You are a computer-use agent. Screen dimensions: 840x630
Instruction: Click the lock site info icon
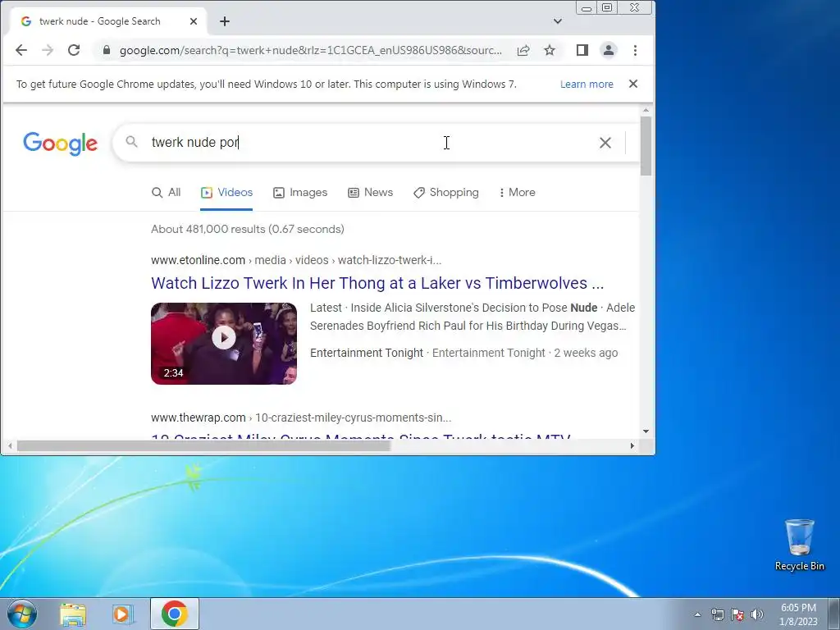107,50
